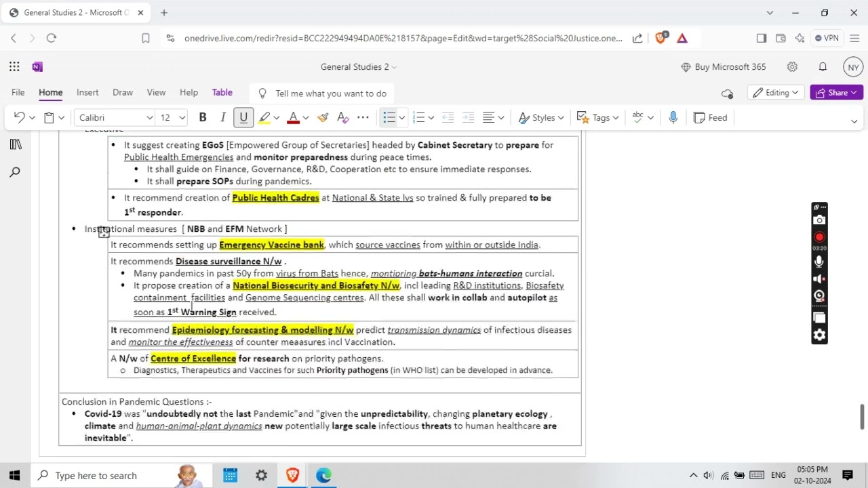Select the Format Painter tool
The width and height of the screenshot is (868, 488).
tap(323, 117)
